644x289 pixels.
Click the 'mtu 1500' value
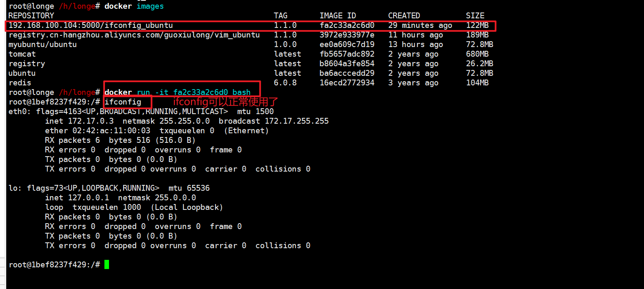[255, 112]
